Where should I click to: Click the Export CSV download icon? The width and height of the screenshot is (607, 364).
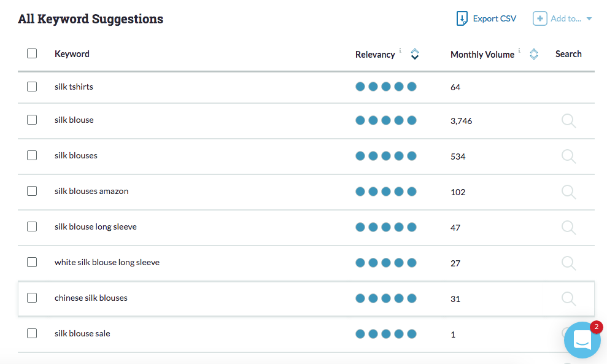[x=462, y=18]
